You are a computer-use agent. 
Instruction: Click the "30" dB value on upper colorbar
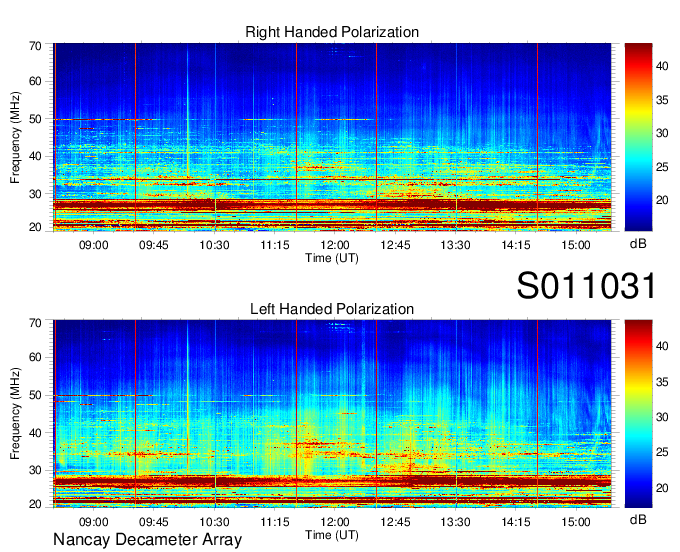(662, 133)
